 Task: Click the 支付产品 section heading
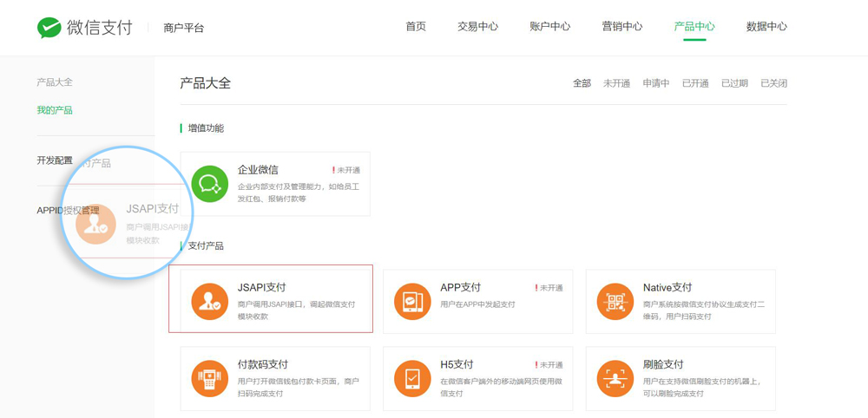206,246
